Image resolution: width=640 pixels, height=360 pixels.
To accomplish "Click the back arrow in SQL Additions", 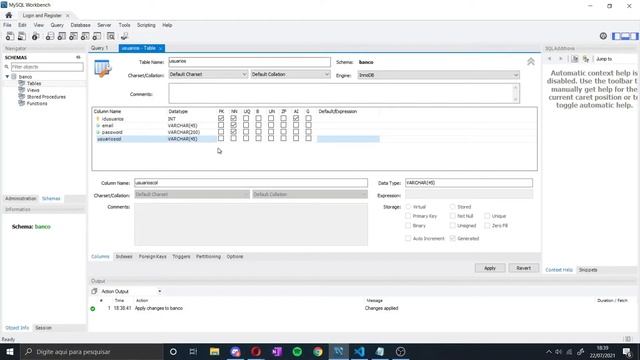I will coord(549,59).
